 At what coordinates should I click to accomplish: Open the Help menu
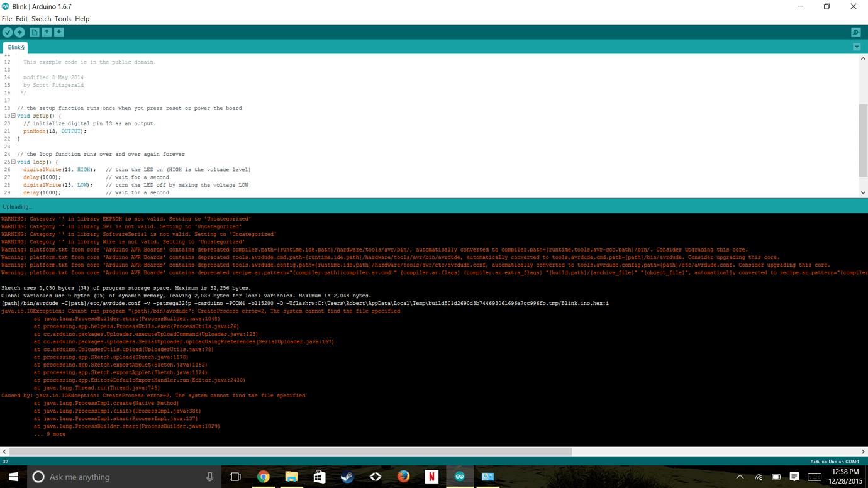[x=82, y=19]
